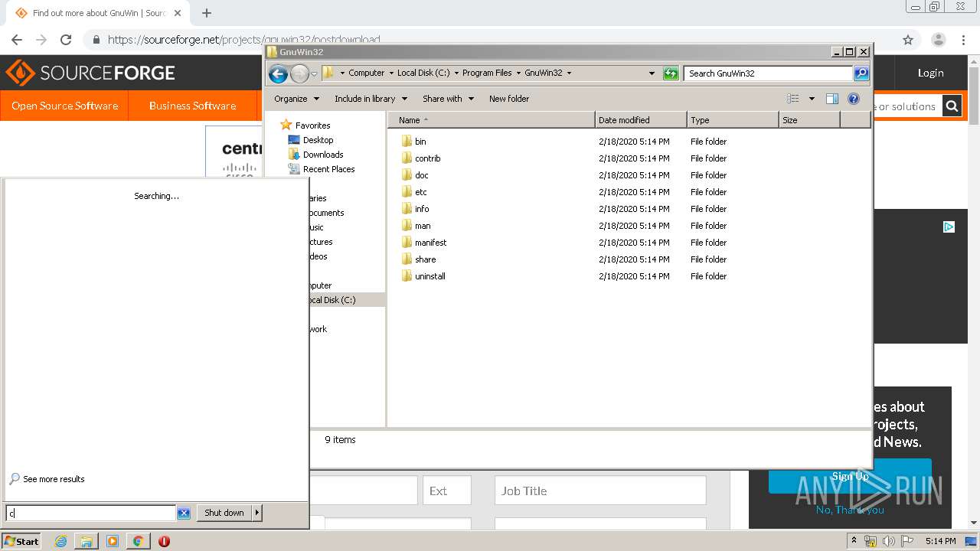Click the No, Thank you link
Viewport: 980px width, 551px height.
click(850, 510)
